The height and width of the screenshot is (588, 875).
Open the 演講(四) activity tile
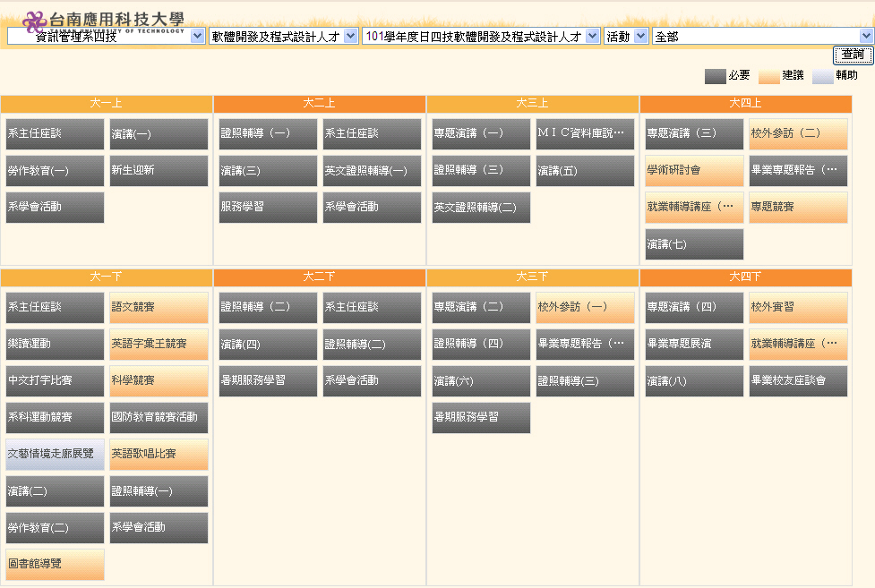(268, 345)
